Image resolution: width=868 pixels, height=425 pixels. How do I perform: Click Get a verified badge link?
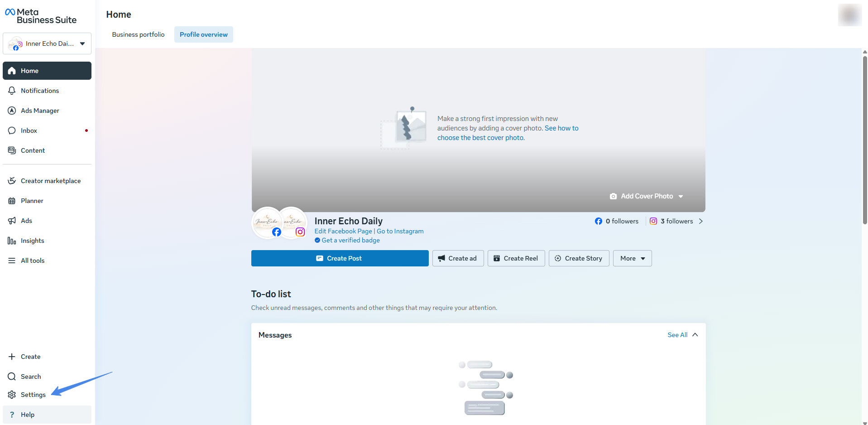tap(347, 240)
